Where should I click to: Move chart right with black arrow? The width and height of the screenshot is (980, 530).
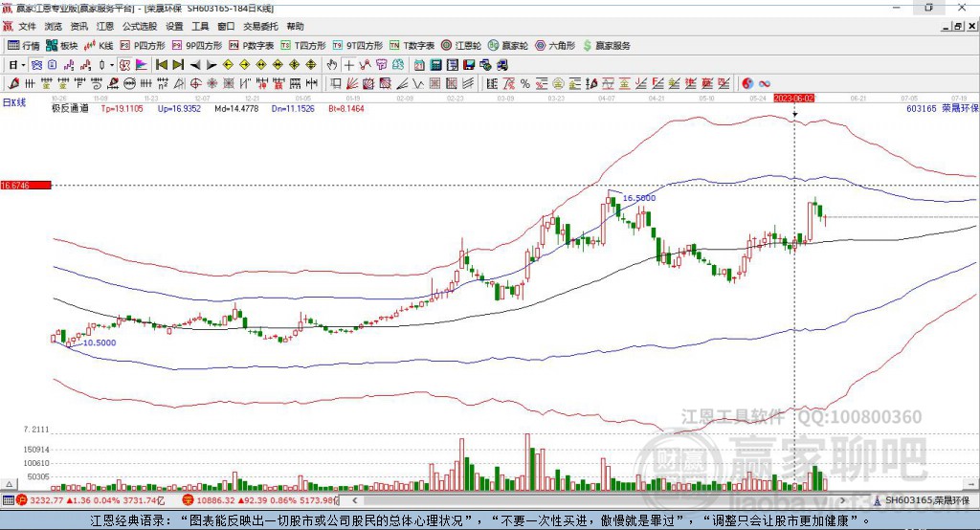(x=212, y=65)
